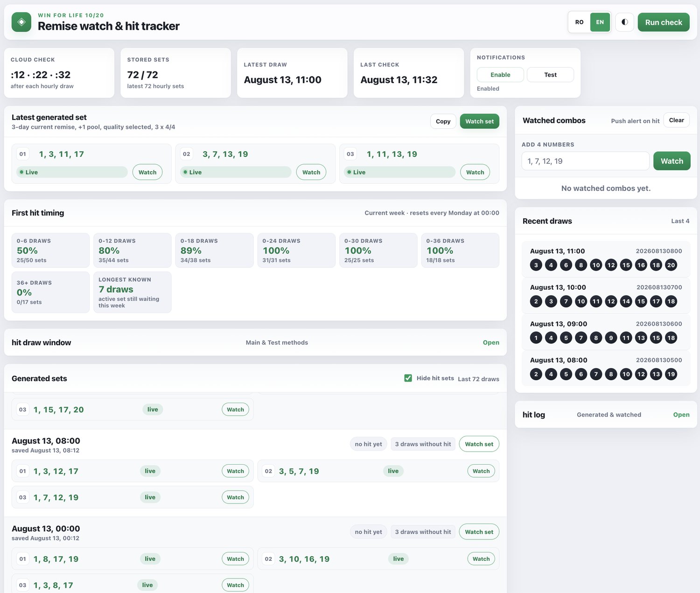Watch combo 1, 7, 12, 19
Viewport: 700px width, 593px height.
coord(235,497)
